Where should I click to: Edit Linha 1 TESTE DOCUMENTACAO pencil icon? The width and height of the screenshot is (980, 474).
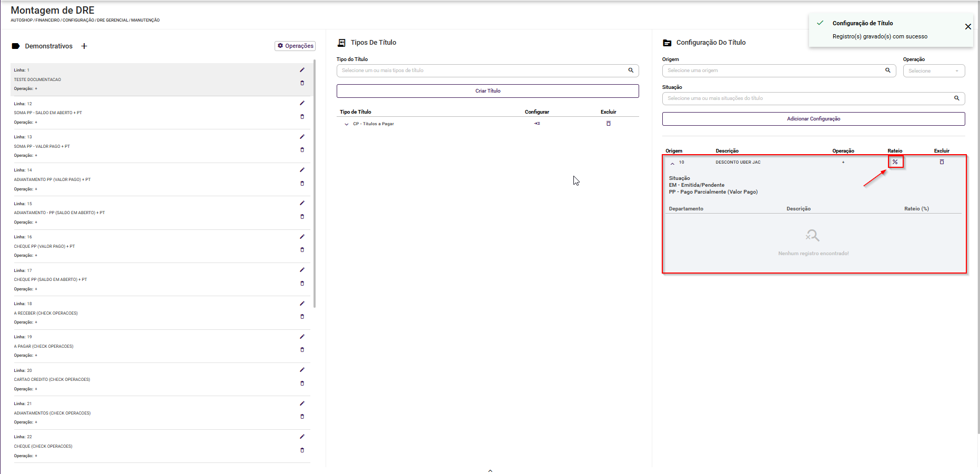[x=302, y=70]
